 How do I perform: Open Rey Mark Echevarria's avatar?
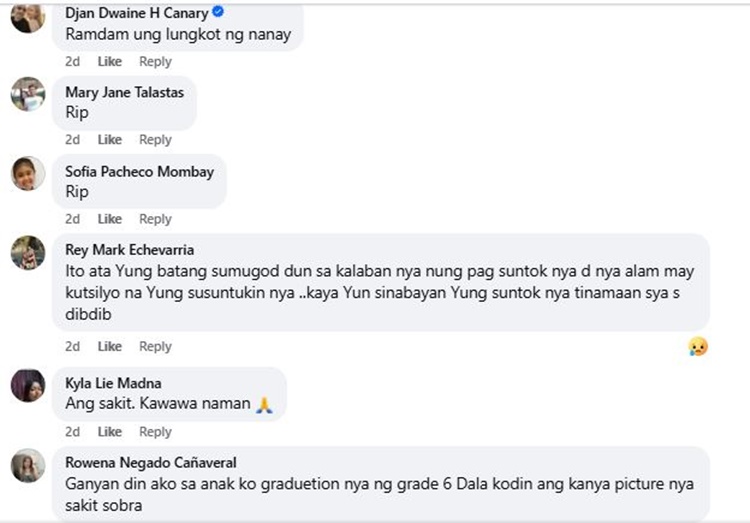[28, 253]
